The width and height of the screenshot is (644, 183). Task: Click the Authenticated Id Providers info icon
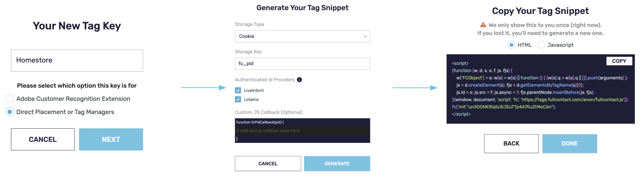(299, 80)
